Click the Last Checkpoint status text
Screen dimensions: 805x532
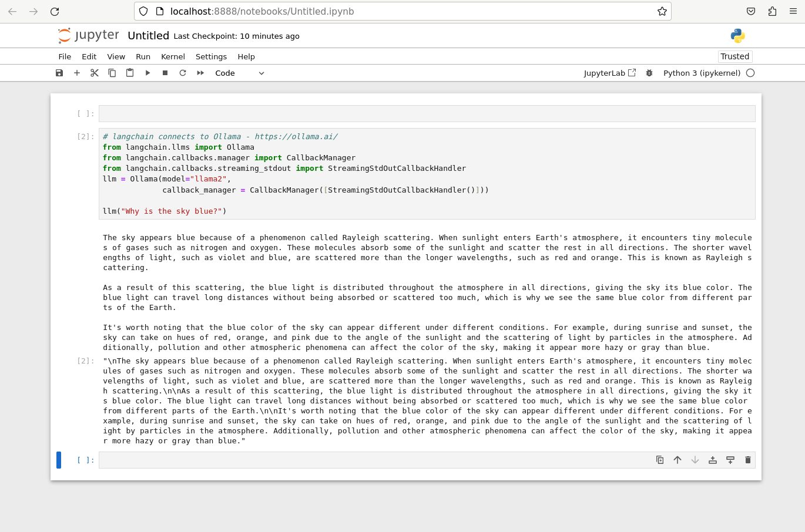[237, 36]
